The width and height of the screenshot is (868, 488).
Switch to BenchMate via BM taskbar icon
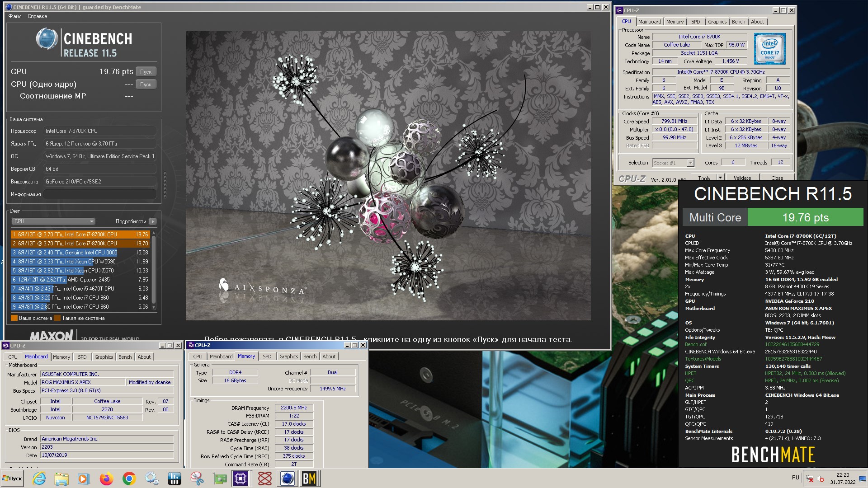(310, 479)
